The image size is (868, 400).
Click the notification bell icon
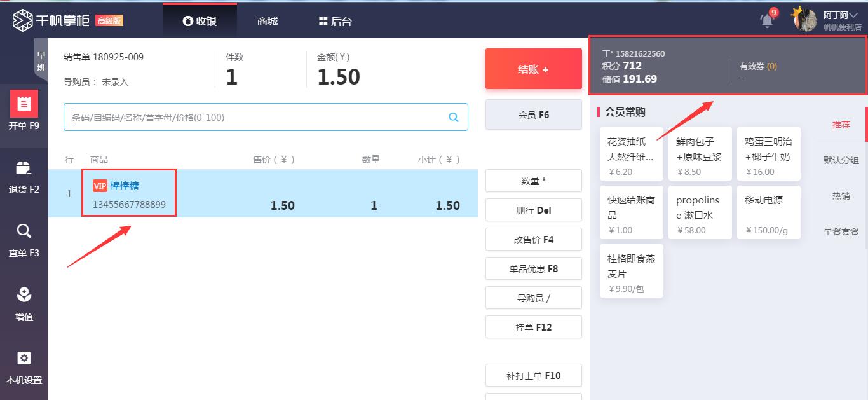768,20
